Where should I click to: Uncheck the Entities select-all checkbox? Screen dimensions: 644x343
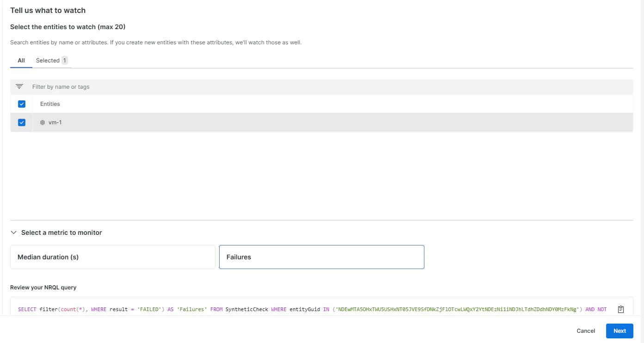[22, 104]
